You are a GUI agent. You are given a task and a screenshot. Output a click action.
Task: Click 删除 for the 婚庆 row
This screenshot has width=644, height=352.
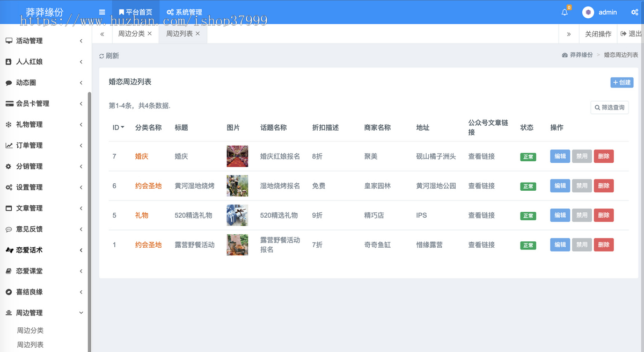click(x=604, y=156)
